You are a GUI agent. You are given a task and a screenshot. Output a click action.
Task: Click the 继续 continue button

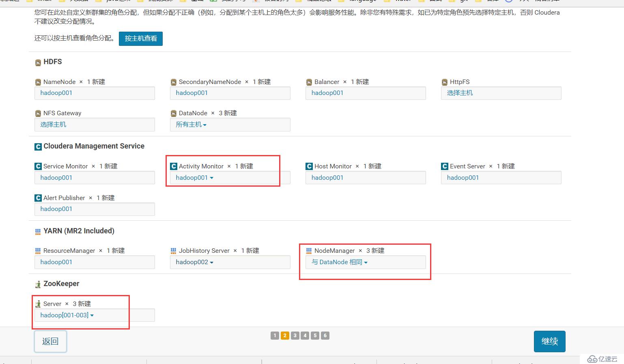click(x=550, y=341)
